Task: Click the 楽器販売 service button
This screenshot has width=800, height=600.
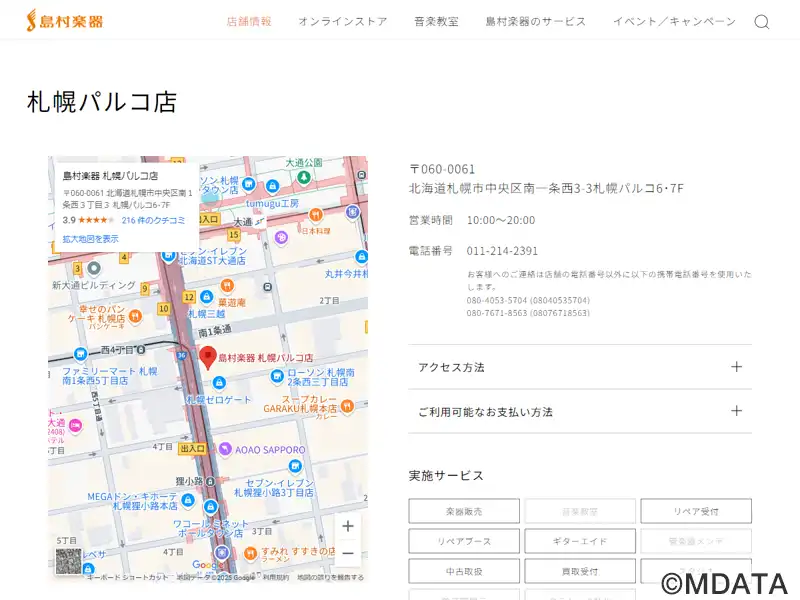Action: coord(464,511)
